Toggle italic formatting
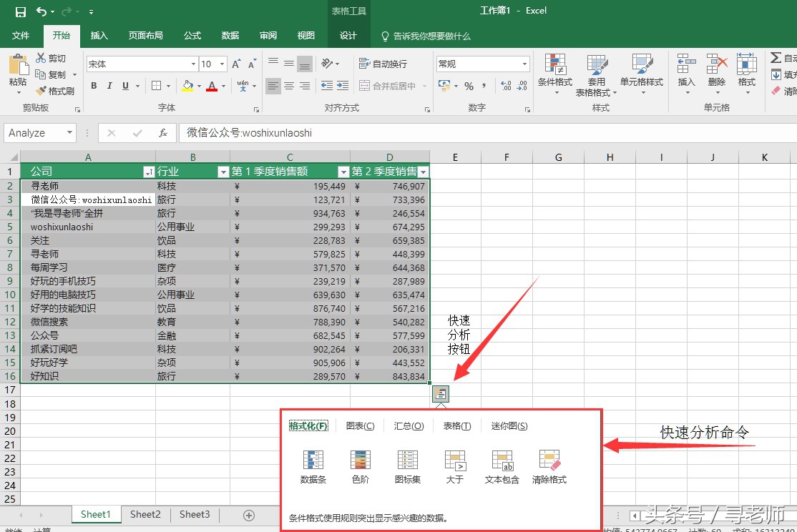 point(109,86)
